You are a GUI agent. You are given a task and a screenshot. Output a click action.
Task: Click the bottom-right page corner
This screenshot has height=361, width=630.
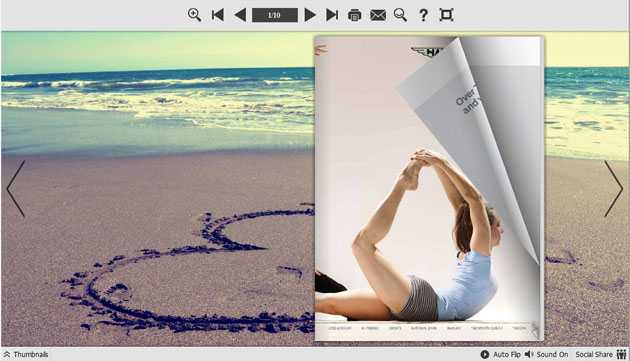pyautogui.click(x=536, y=330)
